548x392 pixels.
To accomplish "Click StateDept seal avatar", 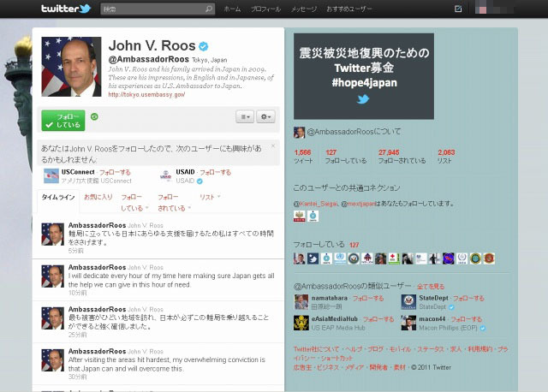I will [408, 302].
